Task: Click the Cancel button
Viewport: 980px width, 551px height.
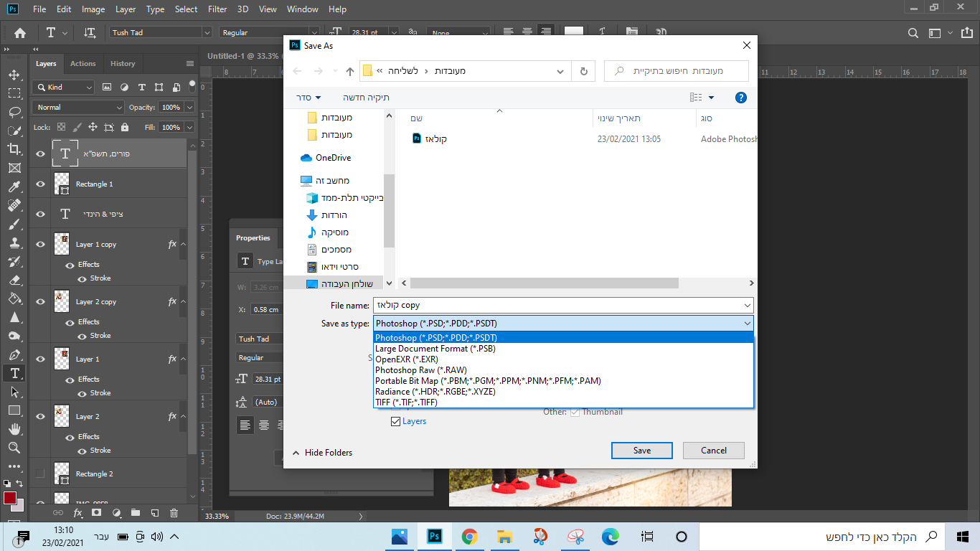Action: (x=714, y=451)
